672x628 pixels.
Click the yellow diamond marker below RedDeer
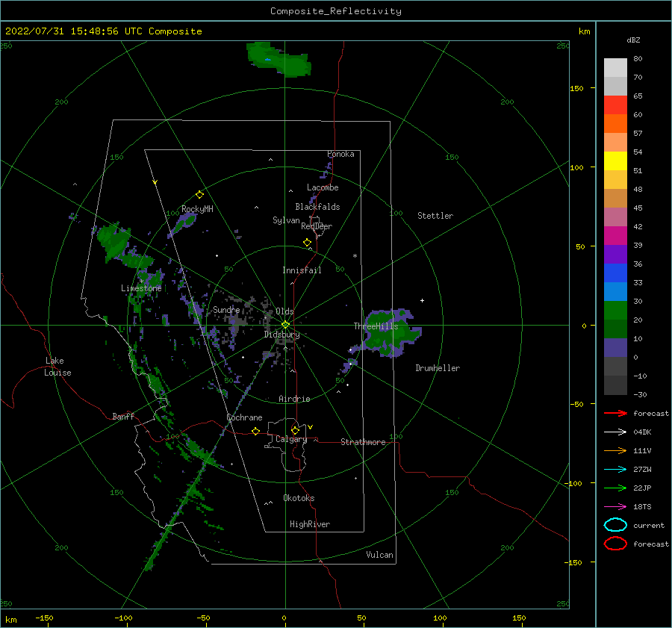[307, 243]
